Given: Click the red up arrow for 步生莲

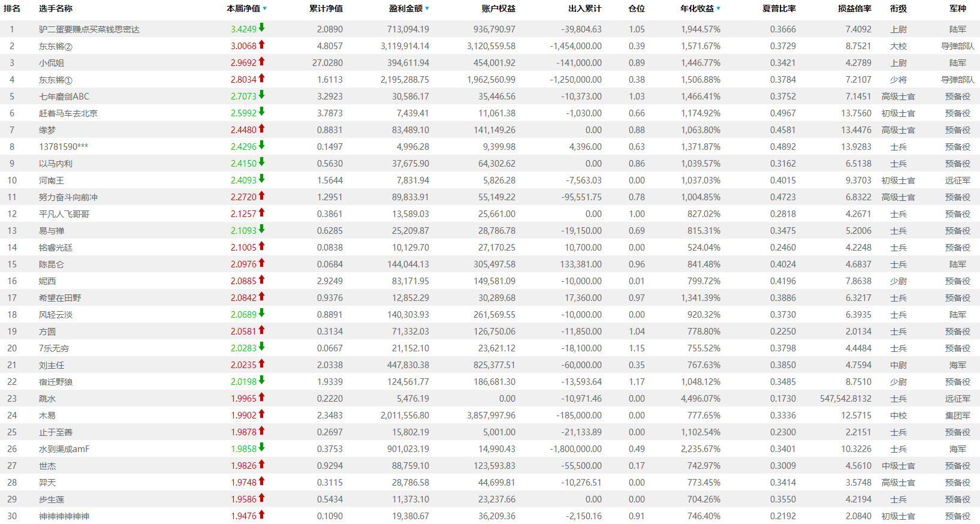Looking at the screenshot, I should [x=262, y=498].
